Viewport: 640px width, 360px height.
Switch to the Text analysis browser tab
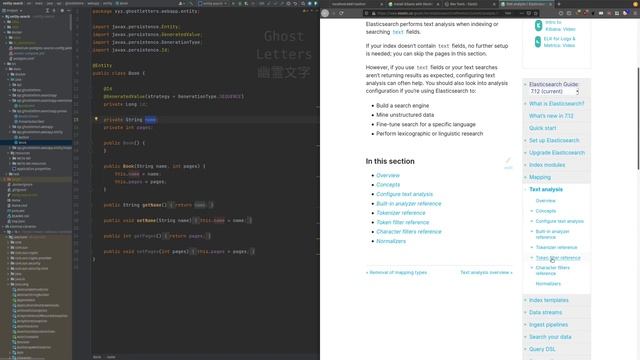(x=527, y=4)
